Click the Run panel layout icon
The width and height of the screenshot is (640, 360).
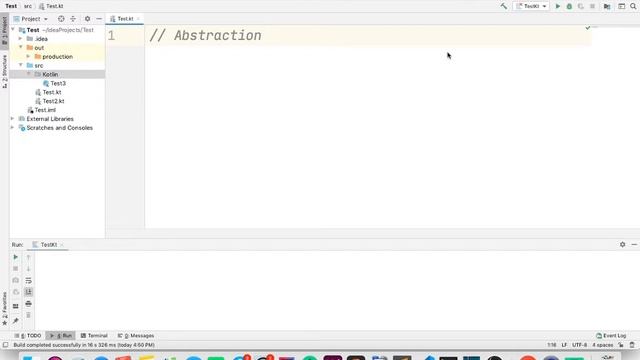(16, 306)
